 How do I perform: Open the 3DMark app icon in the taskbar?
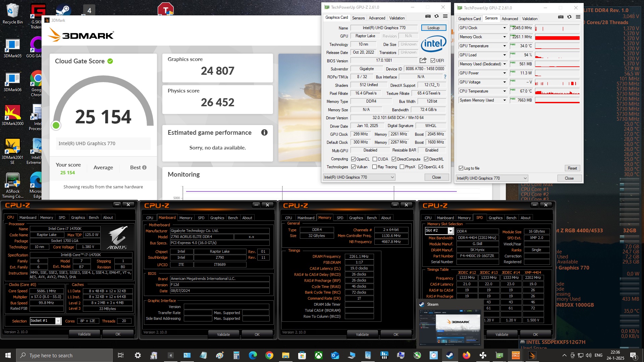pyautogui.click(x=532, y=355)
